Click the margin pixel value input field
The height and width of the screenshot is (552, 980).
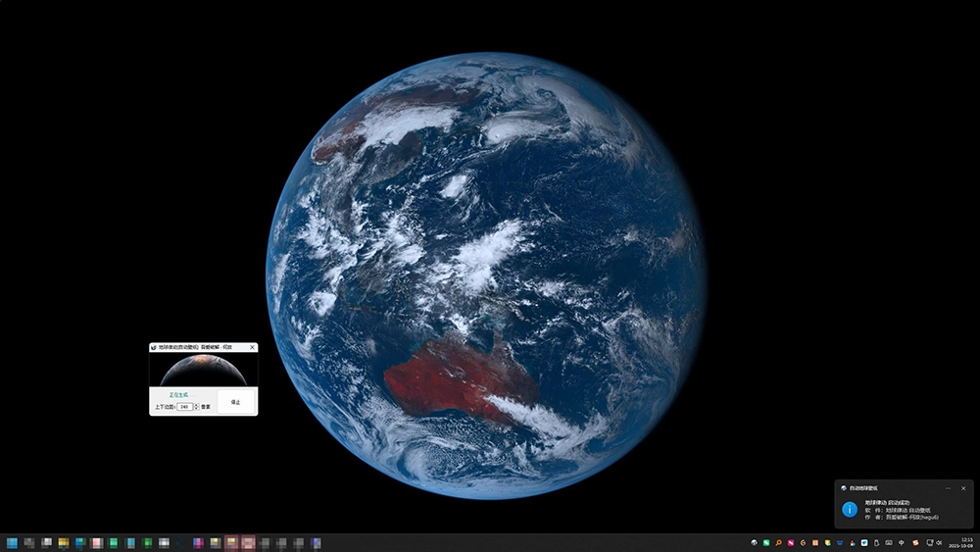[184, 406]
